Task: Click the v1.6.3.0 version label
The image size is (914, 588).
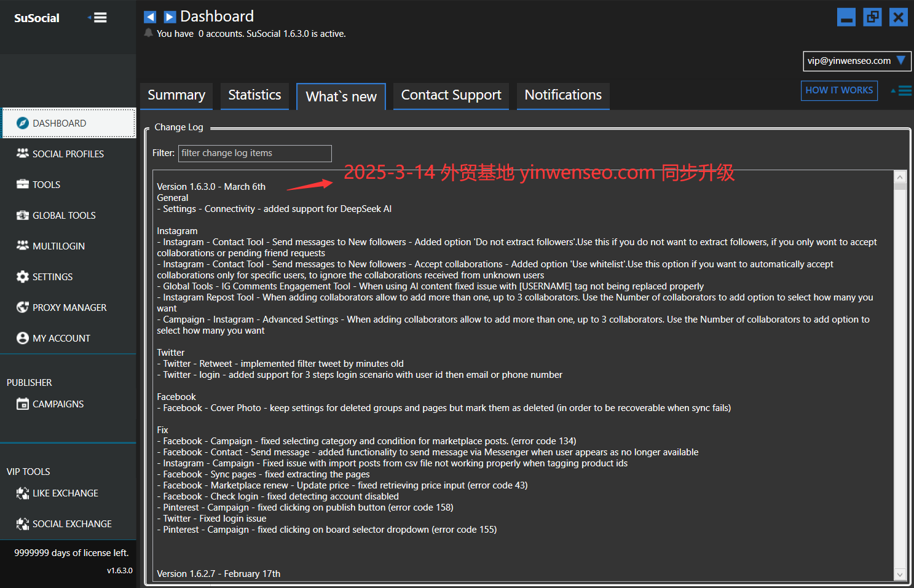Action: coord(120,570)
